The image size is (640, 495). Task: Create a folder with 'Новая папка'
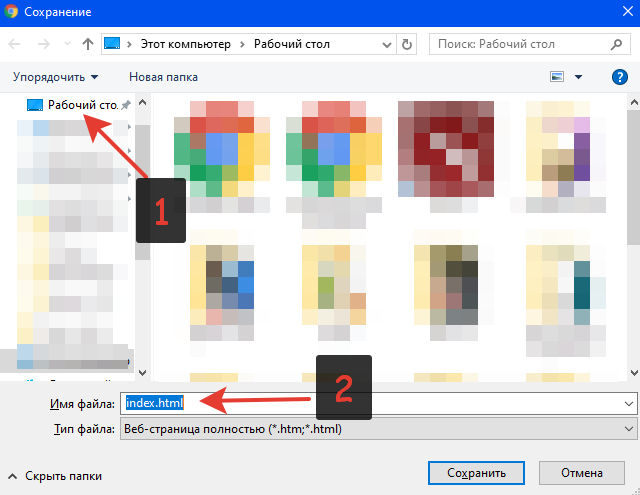(163, 77)
